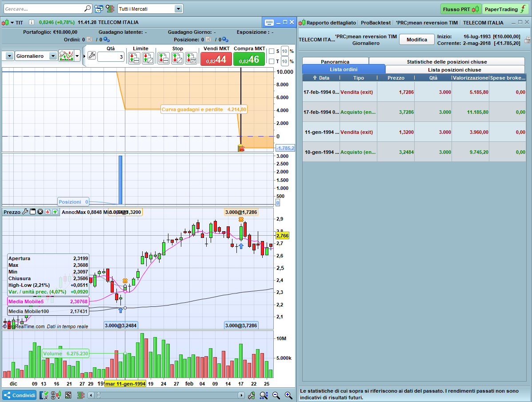Open TIT instrument info icon
Image resolution: width=532 pixels, height=402 pixels.
32,22
